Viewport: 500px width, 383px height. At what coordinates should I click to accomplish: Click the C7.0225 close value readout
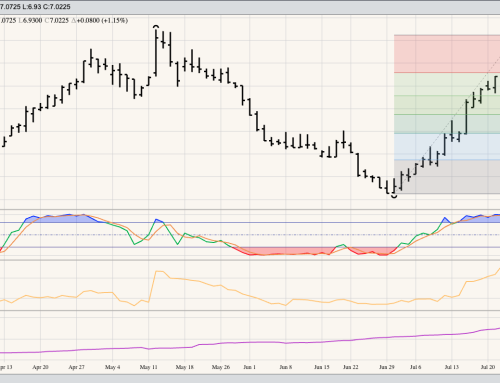pos(57,20)
